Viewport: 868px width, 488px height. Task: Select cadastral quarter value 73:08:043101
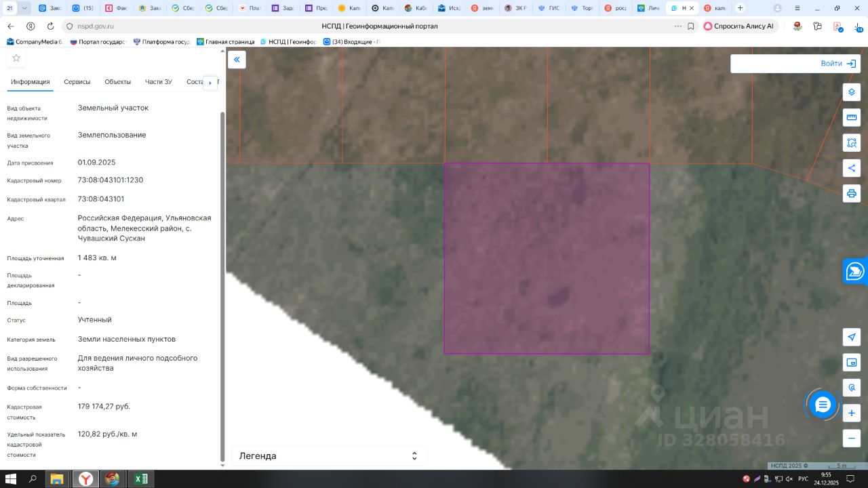[x=101, y=199]
